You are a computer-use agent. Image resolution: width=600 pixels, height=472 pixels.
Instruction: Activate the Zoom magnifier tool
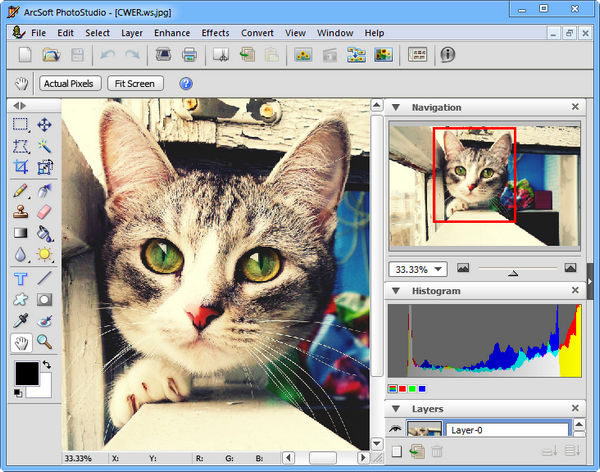(45, 343)
